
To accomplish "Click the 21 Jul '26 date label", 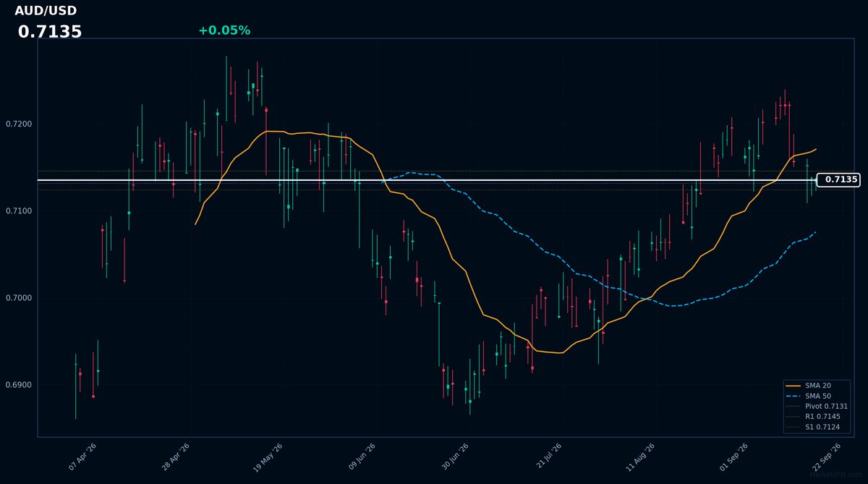I will [x=548, y=457].
